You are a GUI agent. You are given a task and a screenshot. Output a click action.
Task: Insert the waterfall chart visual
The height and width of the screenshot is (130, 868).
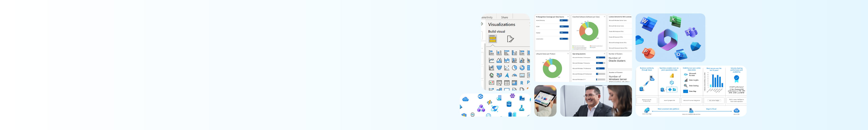coord(491,68)
